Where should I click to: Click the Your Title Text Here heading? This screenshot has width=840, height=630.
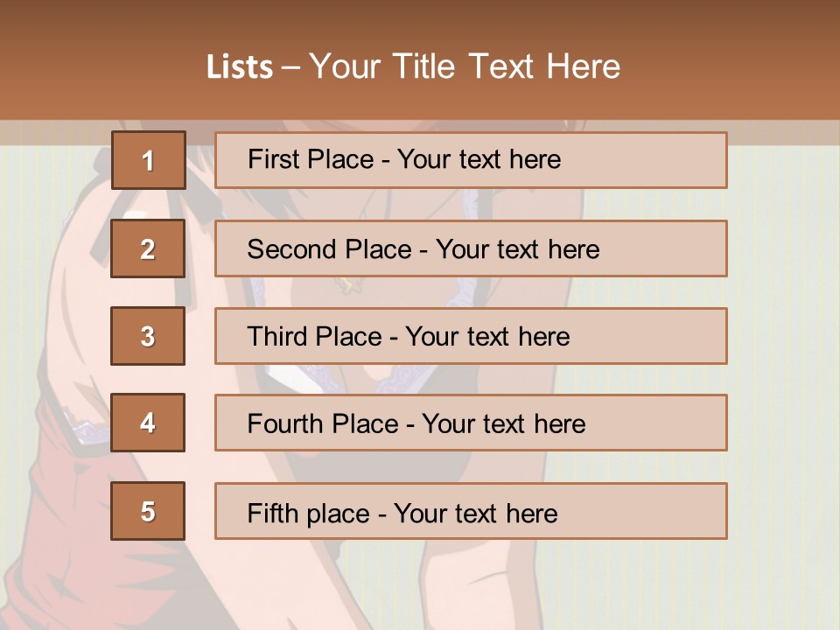[465, 66]
